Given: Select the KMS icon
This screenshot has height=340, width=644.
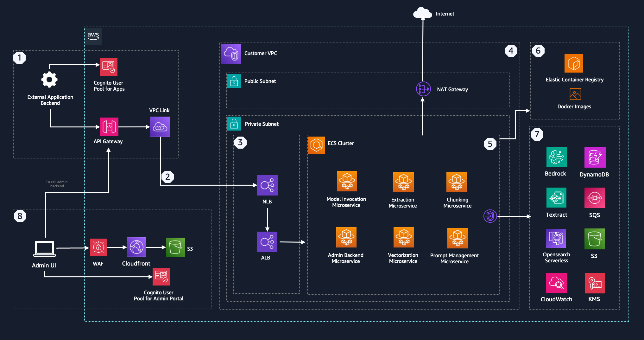Looking at the screenshot, I should (595, 283).
